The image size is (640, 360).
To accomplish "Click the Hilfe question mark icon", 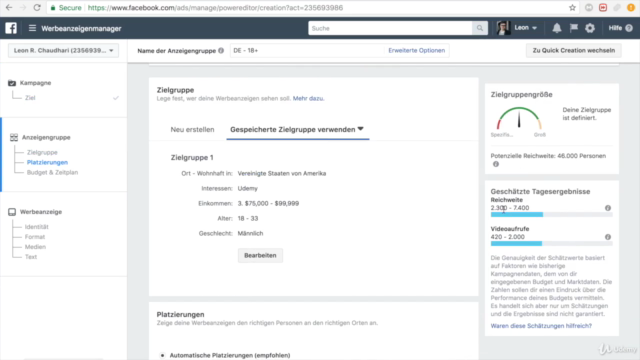I will pos(629,28).
